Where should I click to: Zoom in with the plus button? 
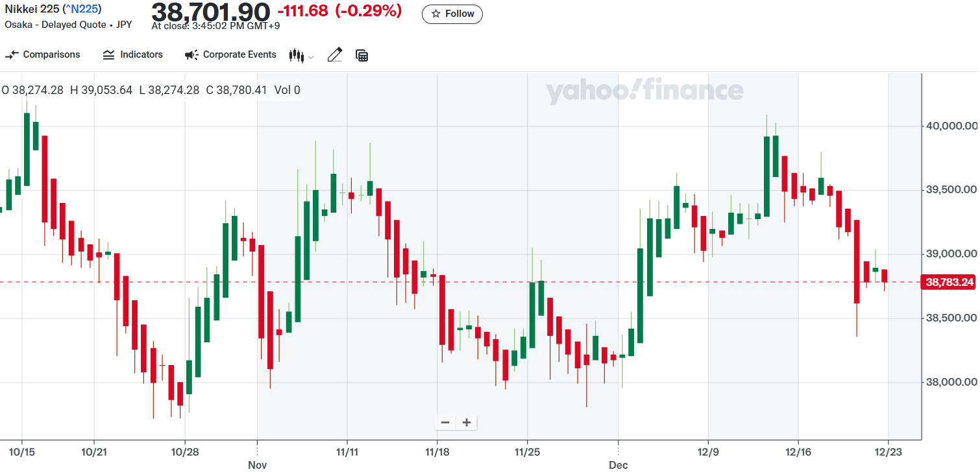coord(466,423)
